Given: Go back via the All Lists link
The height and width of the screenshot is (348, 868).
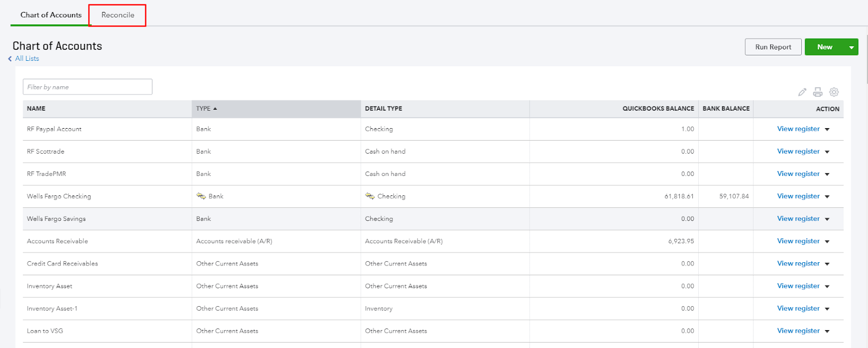Looking at the screenshot, I should (x=27, y=59).
